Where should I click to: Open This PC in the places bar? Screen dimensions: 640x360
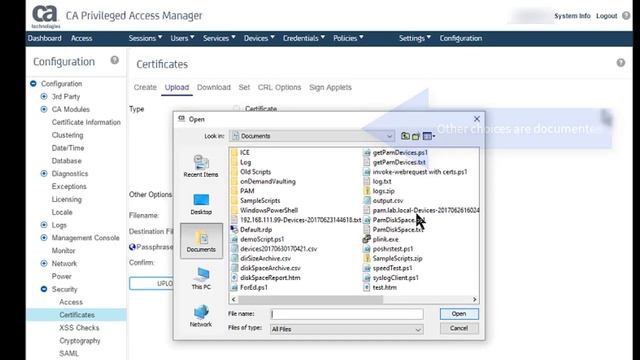pyautogui.click(x=201, y=278)
